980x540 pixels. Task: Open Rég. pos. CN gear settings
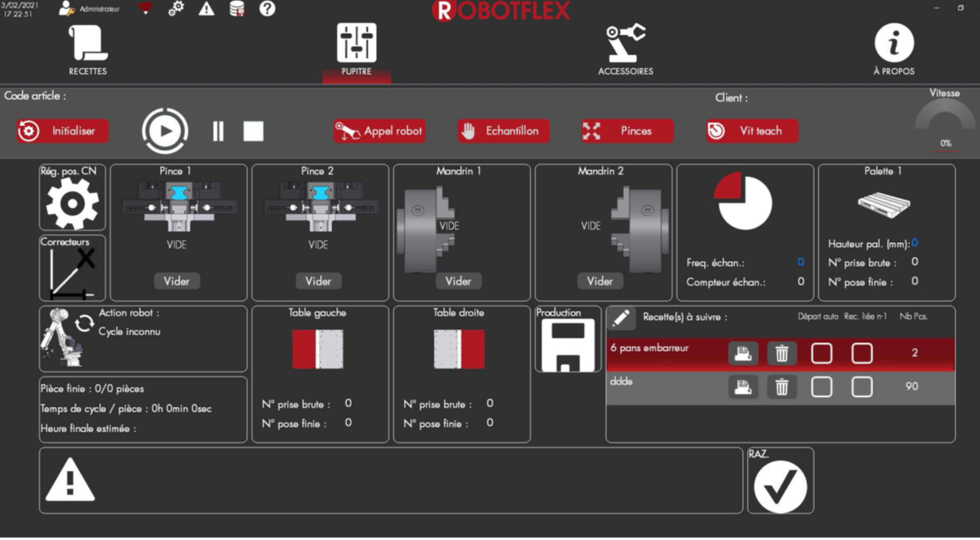[x=72, y=203]
